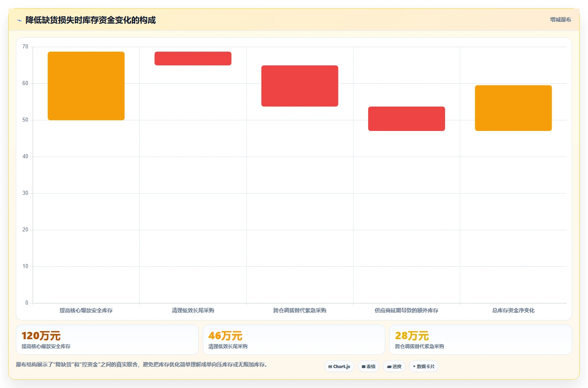Click the red 供应商延期导致的额外库存 bar
Screen dimensions: 588x388
(x=406, y=119)
